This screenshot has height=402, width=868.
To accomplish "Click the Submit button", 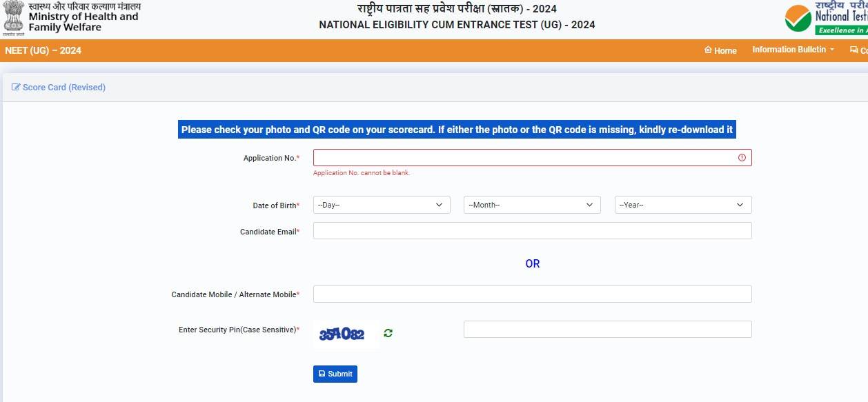I will [x=335, y=374].
